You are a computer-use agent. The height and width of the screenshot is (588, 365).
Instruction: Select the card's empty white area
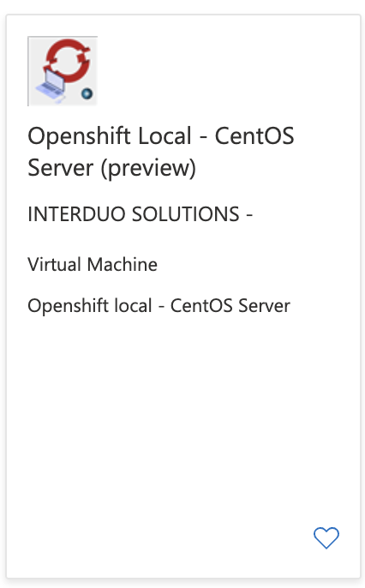[x=182, y=412]
